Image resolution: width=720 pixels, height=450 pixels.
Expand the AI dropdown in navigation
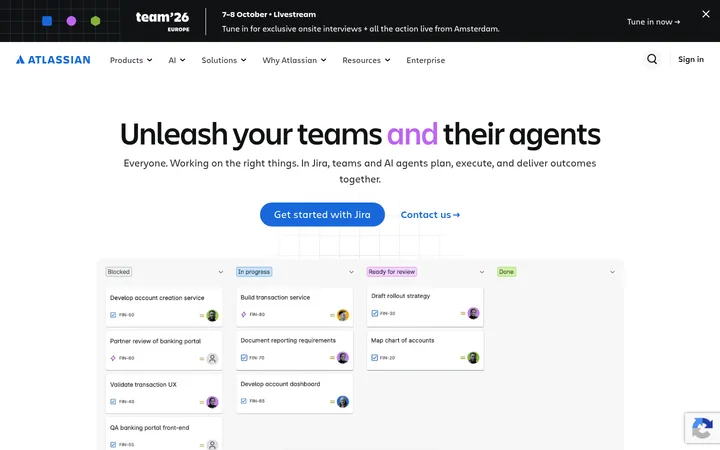(177, 60)
